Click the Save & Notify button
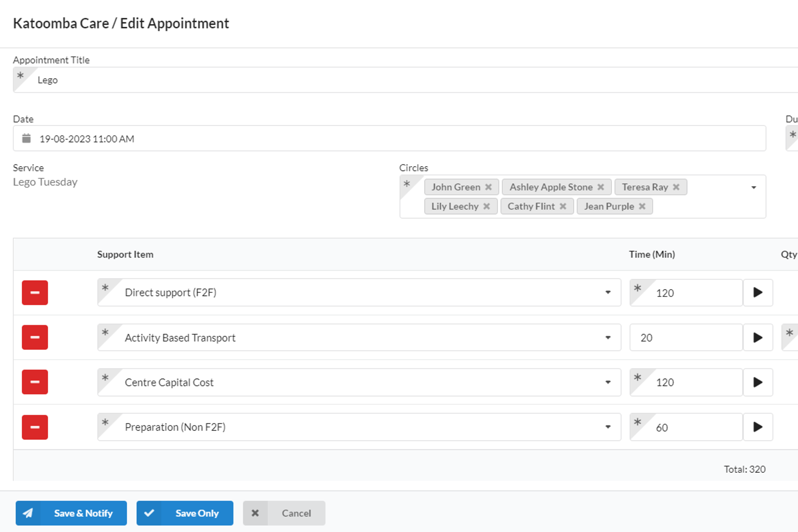798x532 pixels. point(71,513)
